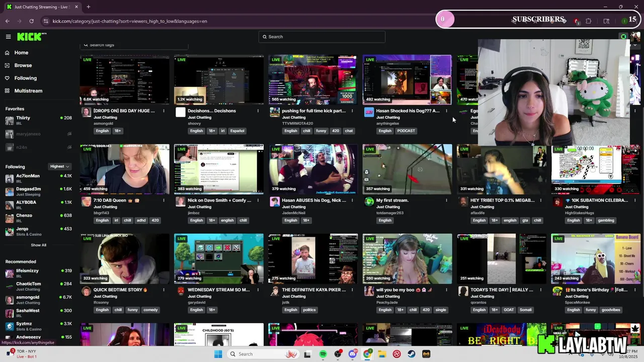
Task: Open options menu for Decishons stream card
Action: point(258,111)
